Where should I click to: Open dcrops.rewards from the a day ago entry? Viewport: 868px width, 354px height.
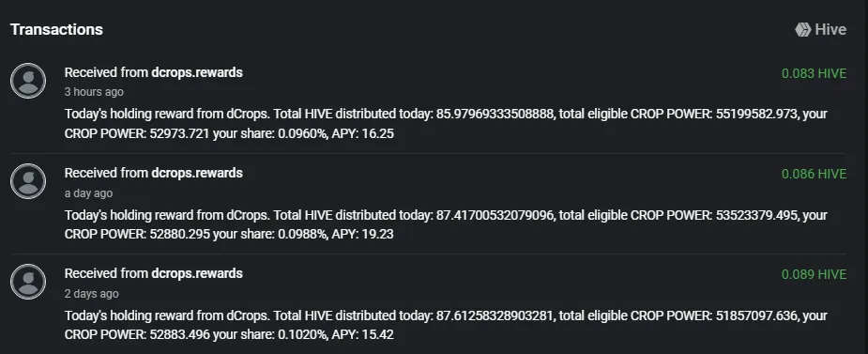click(x=197, y=173)
